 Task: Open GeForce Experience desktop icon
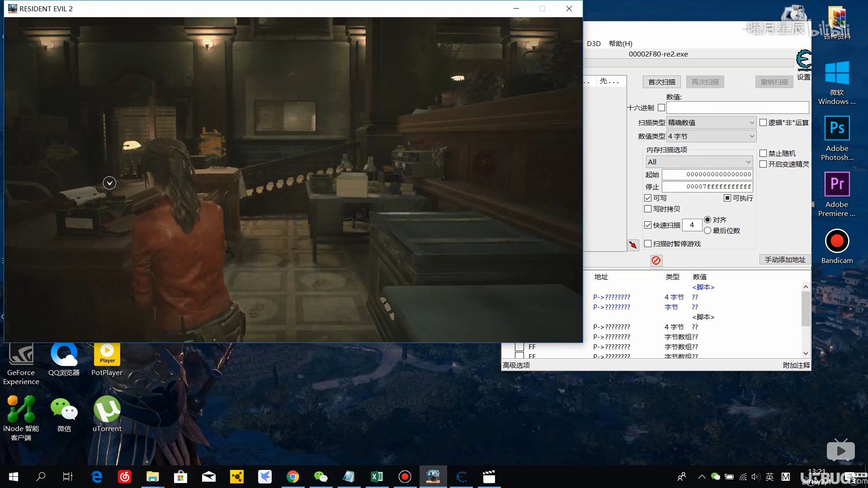pyautogui.click(x=21, y=364)
